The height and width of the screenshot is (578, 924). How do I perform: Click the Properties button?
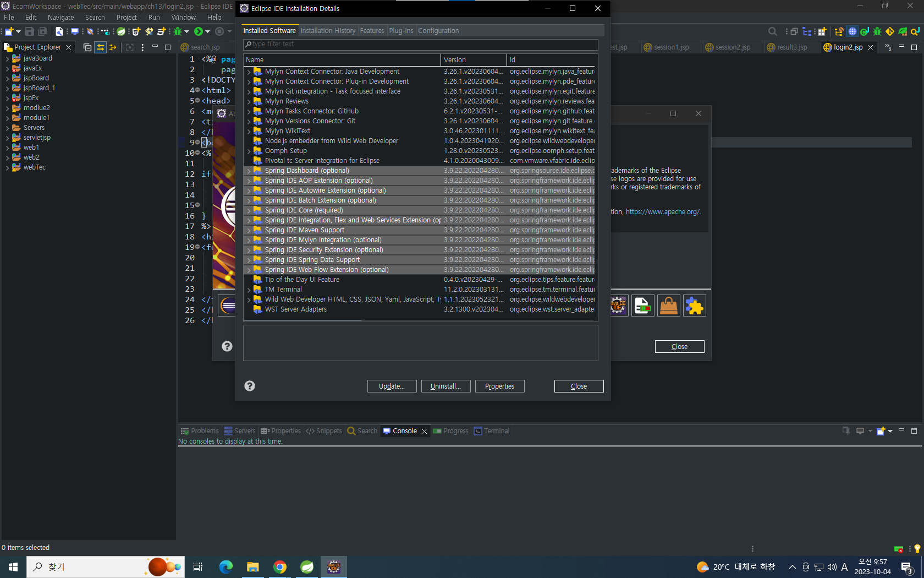pos(499,386)
